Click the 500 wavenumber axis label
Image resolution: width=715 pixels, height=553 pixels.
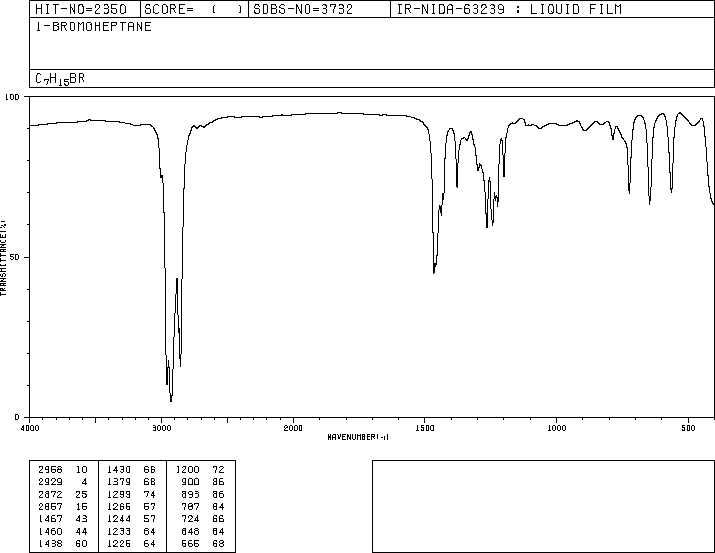pos(688,428)
